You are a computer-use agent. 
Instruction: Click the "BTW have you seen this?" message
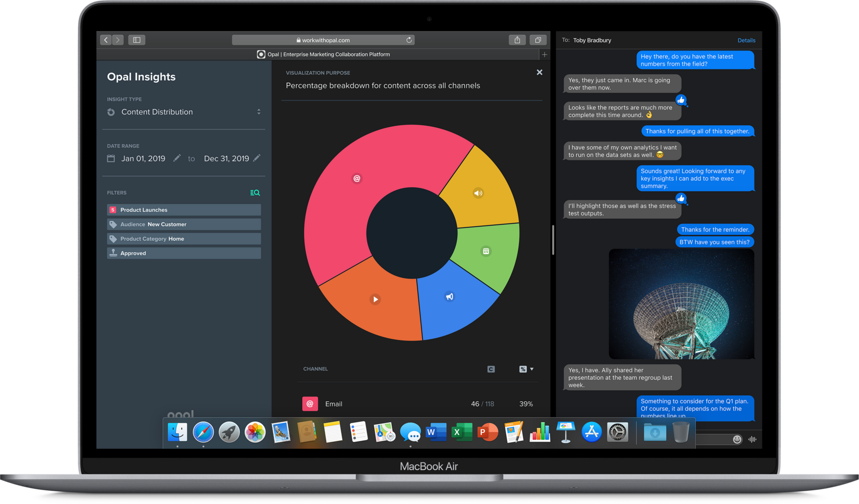[x=714, y=242]
